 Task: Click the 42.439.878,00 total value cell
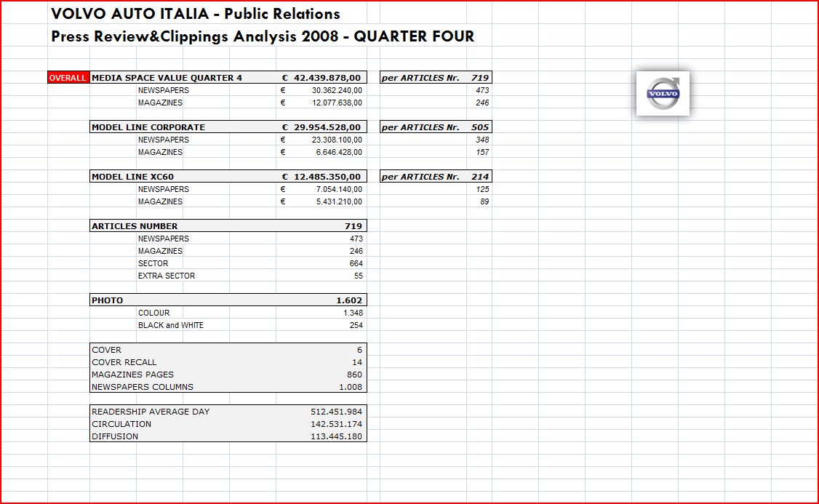(321, 78)
